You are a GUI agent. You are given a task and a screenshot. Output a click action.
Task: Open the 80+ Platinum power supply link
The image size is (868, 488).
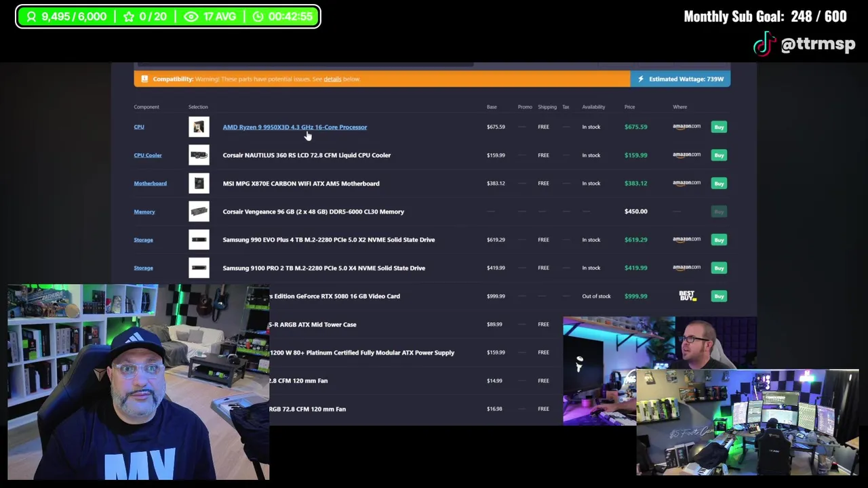[361, 352]
